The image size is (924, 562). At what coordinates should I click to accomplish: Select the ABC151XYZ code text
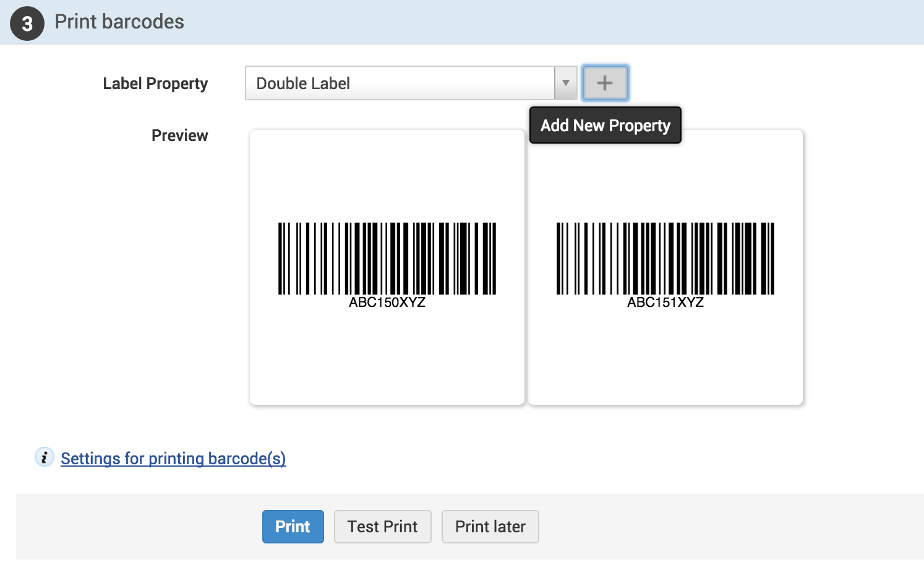(x=665, y=303)
